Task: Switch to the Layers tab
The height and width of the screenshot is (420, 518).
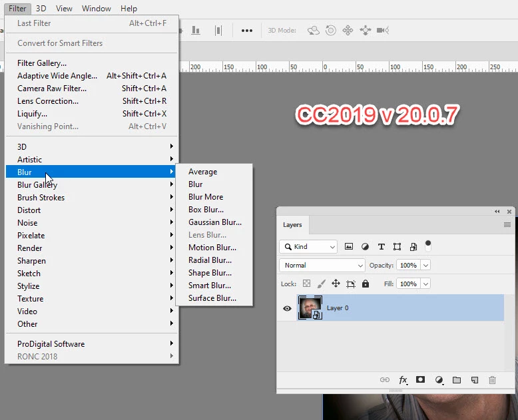Action: (x=292, y=224)
